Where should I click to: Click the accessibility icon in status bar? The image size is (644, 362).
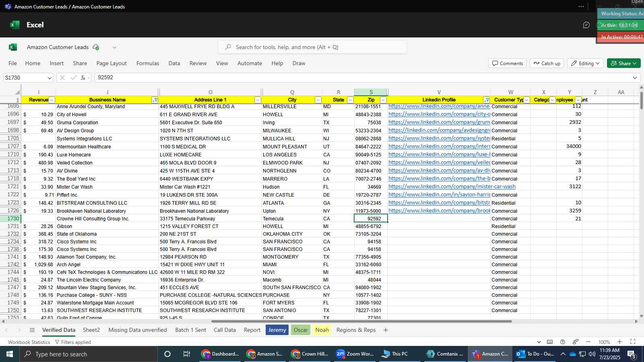576,342
